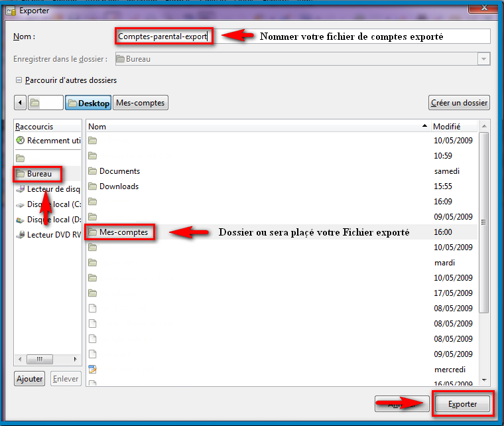Click the Documents folder icon in list

point(93,171)
